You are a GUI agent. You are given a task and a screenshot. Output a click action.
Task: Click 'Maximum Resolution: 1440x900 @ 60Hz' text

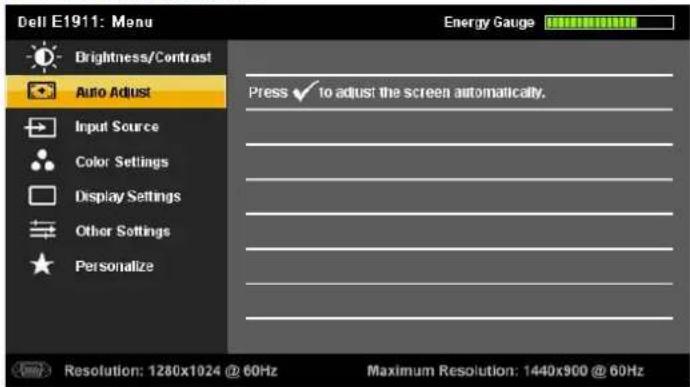coord(505,371)
